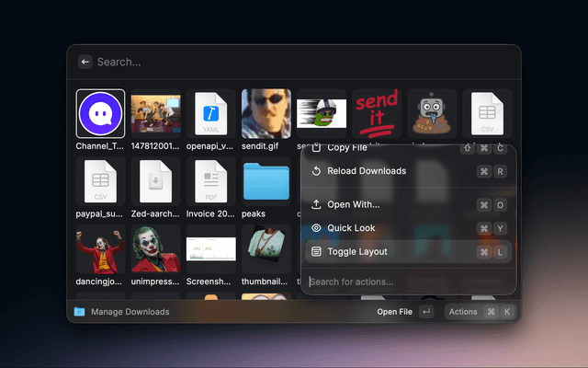
Task: Click the Manage Downloads folder icon
Action: [x=80, y=312]
